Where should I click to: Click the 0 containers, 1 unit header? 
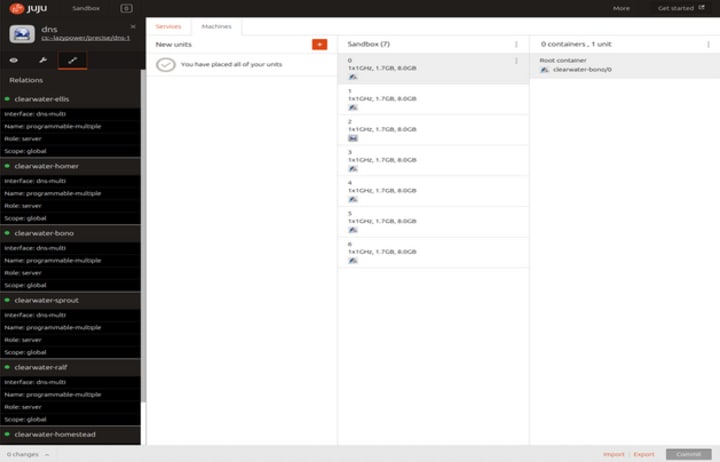576,44
